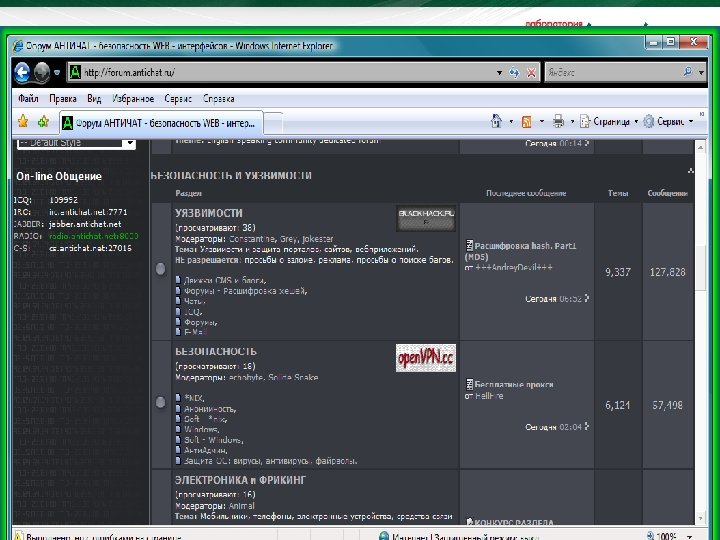Click status bar warning icon
Image resolution: width=720 pixels, height=540 pixels.
pos(18,536)
